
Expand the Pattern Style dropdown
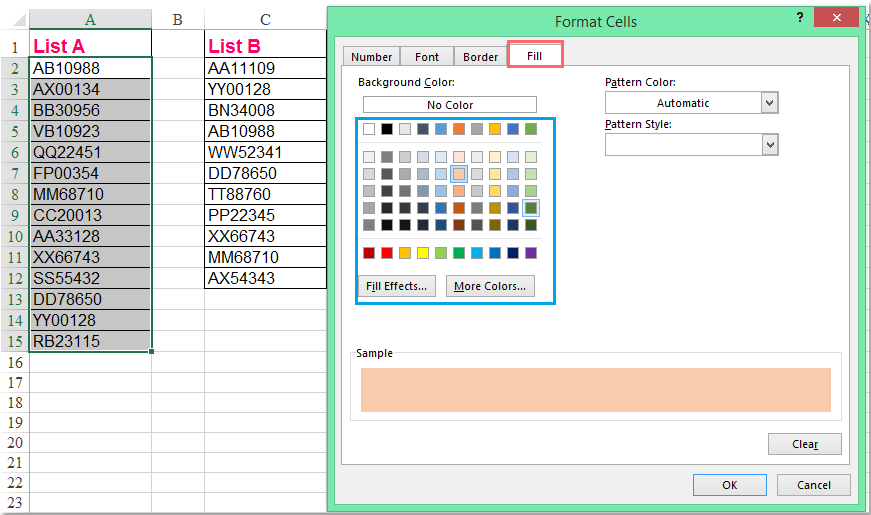pyautogui.click(x=769, y=145)
